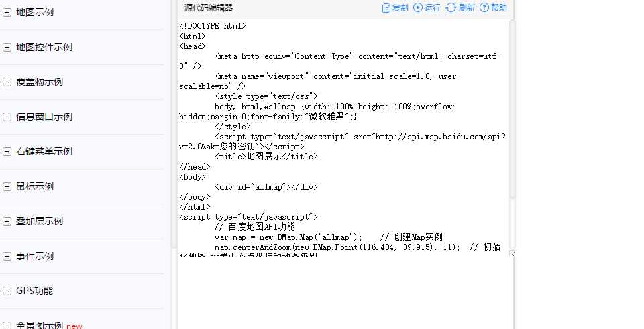Open the 地图控件示例 category label

click(44, 47)
